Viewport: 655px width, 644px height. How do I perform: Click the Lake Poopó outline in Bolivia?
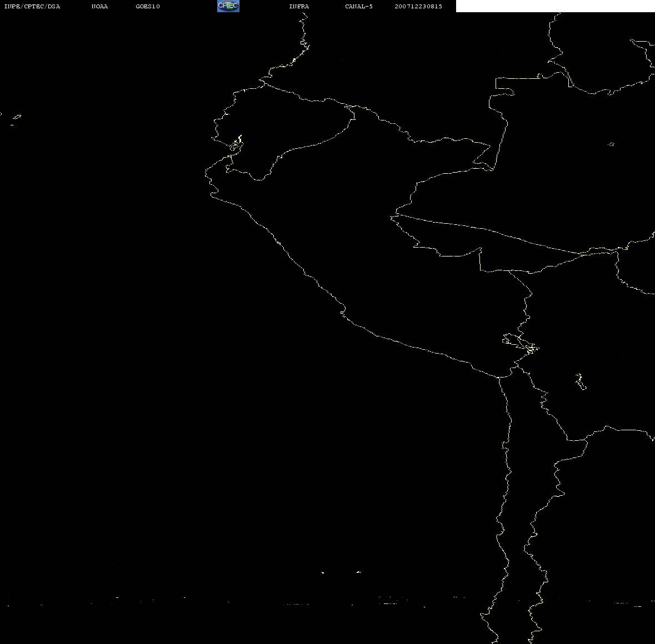[x=581, y=382]
